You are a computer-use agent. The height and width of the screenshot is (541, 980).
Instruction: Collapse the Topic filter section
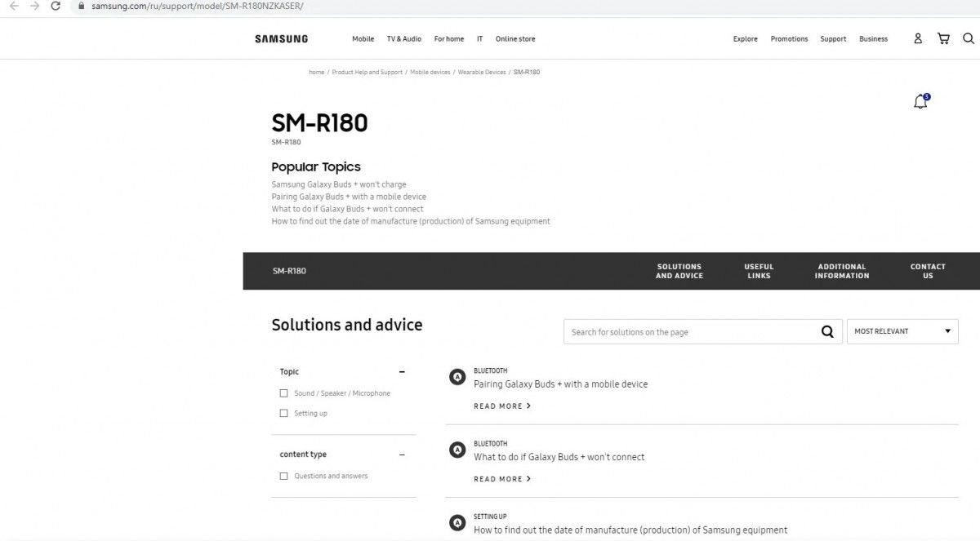pyautogui.click(x=402, y=372)
